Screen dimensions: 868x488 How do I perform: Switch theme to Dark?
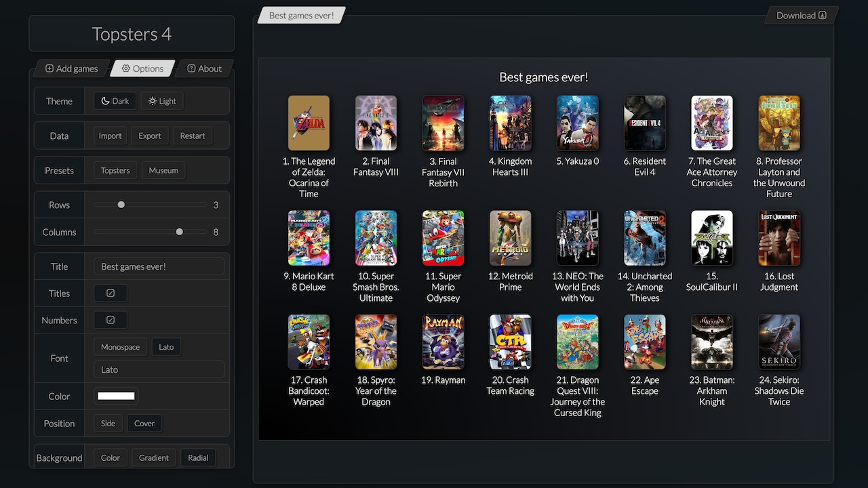click(x=115, y=101)
